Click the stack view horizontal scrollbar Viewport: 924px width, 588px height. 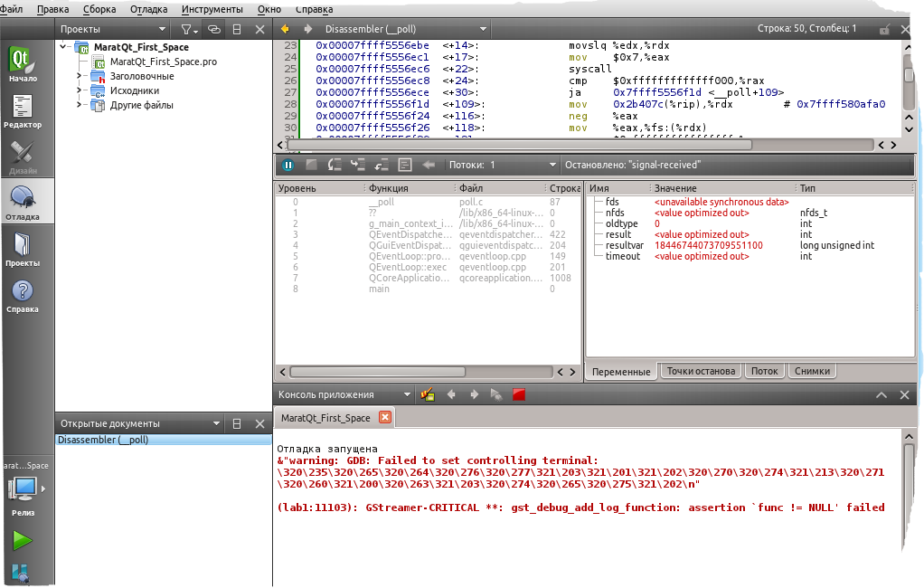377,372
